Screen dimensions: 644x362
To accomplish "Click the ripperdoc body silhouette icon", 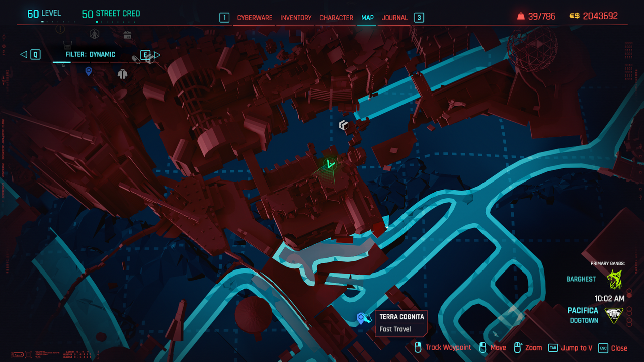I will point(94,34).
